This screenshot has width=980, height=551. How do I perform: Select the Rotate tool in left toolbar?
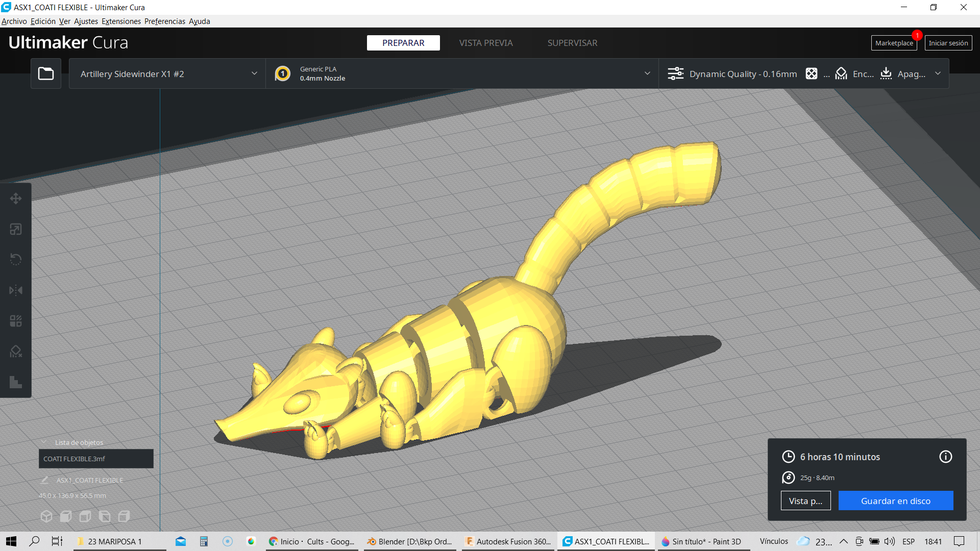[x=16, y=260]
